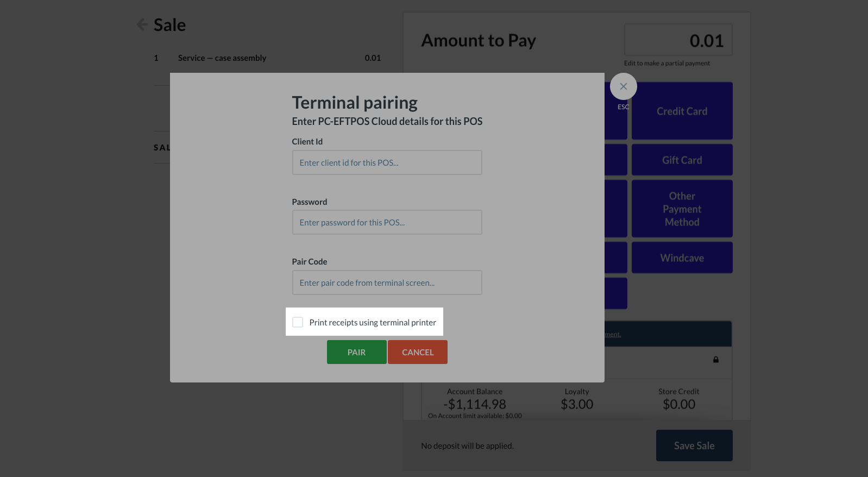Click the line item price 0.01
This screenshot has height=477, width=868.
tap(373, 58)
